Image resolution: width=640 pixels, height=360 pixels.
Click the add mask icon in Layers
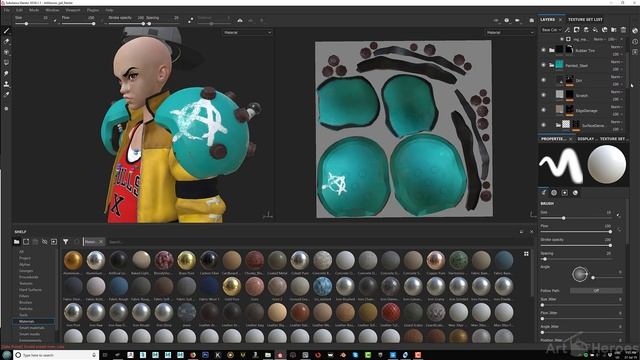coord(576,30)
